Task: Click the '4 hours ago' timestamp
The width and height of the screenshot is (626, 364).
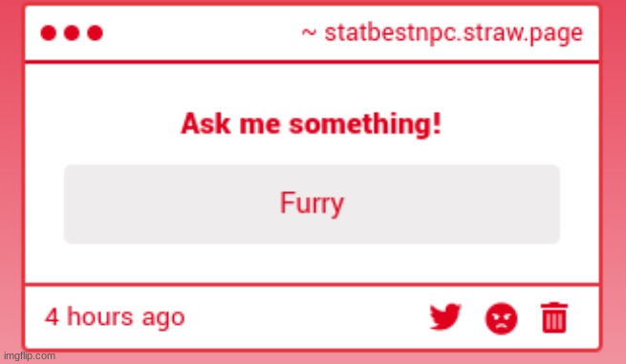Action: 115,317
